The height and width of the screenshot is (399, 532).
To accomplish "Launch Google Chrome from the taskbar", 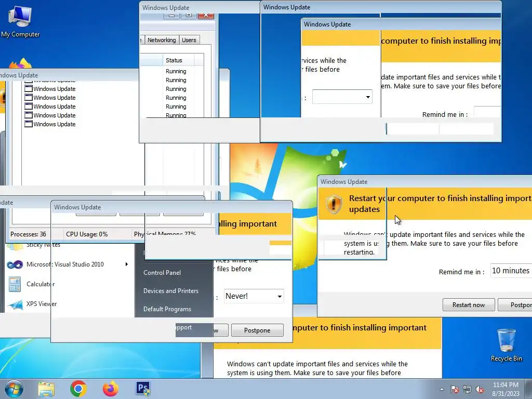I will coord(78,389).
